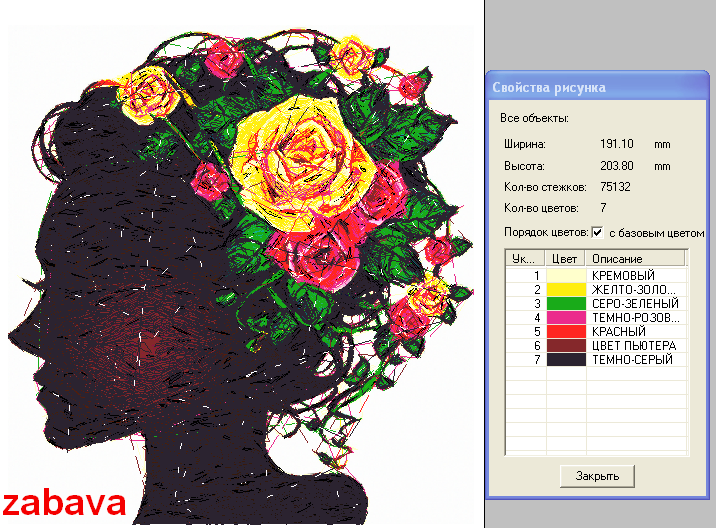Click the 'Порядок цветов:' label
This screenshot has height=528, width=716.
(546, 232)
